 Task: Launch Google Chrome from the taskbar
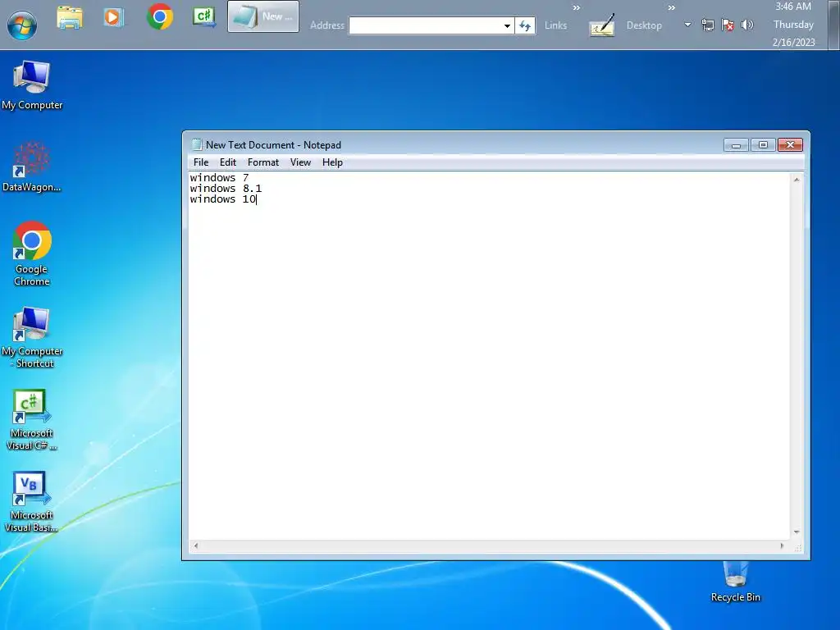click(x=160, y=16)
